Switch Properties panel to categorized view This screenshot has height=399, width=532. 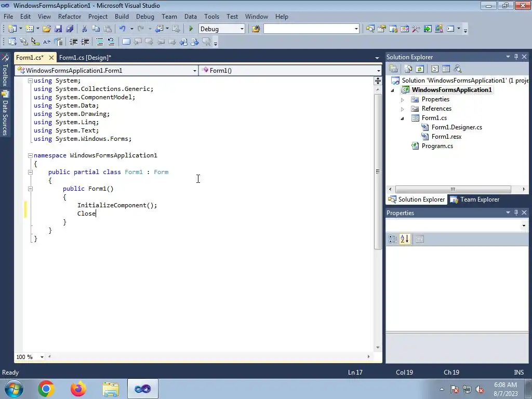click(x=393, y=239)
